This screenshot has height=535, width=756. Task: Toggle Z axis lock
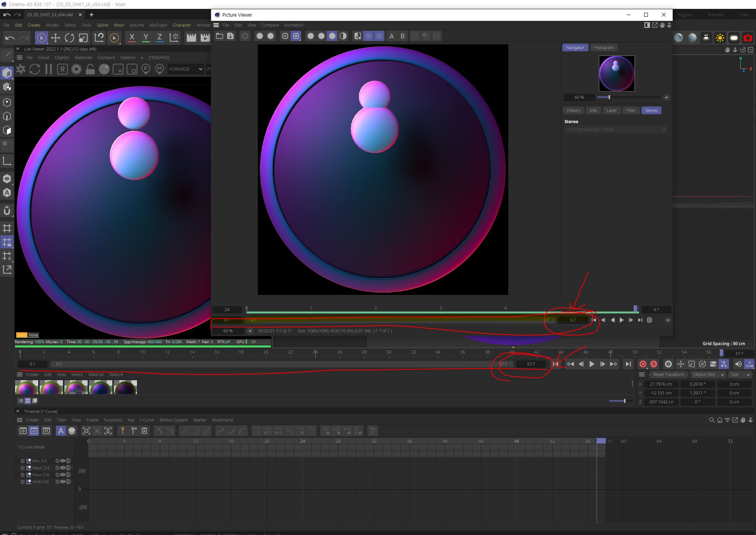tap(159, 37)
